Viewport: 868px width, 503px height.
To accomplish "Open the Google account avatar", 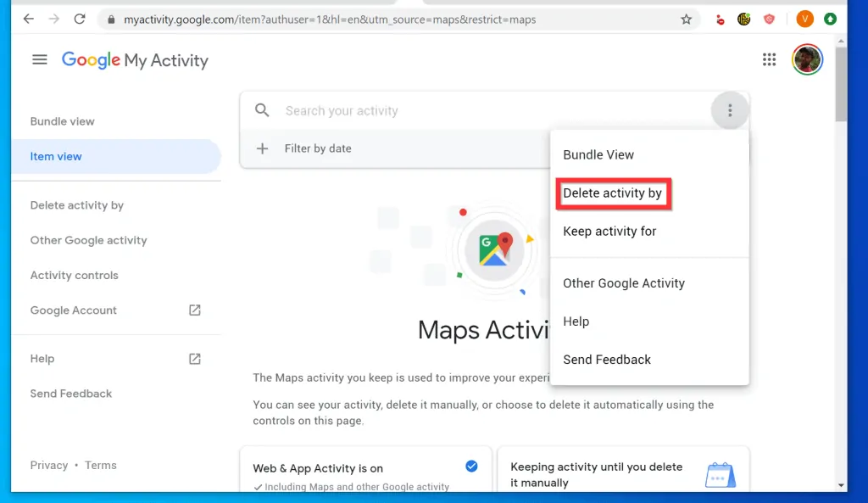I will pos(807,59).
